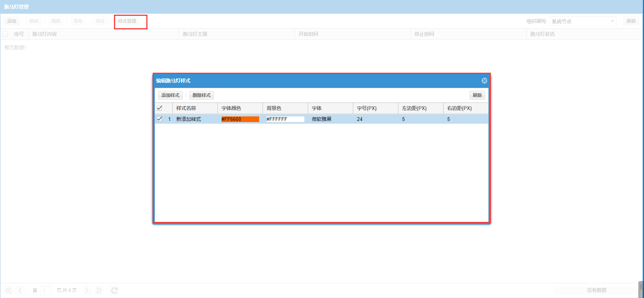This screenshot has height=298, width=644.
Task: Open the #FFFFFF background color swatch
Action: pos(286,119)
